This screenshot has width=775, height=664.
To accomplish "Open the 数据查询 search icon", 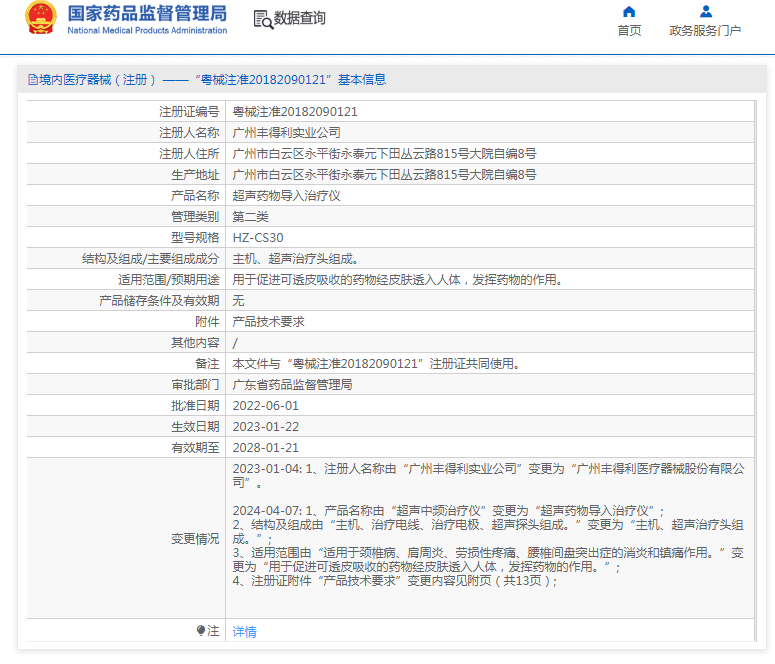I will coord(263,20).
